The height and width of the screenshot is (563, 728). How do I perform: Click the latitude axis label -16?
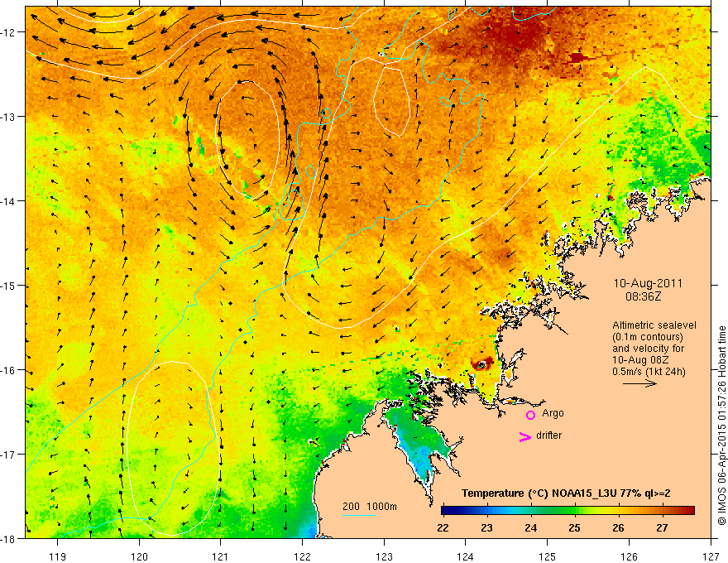(8, 370)
